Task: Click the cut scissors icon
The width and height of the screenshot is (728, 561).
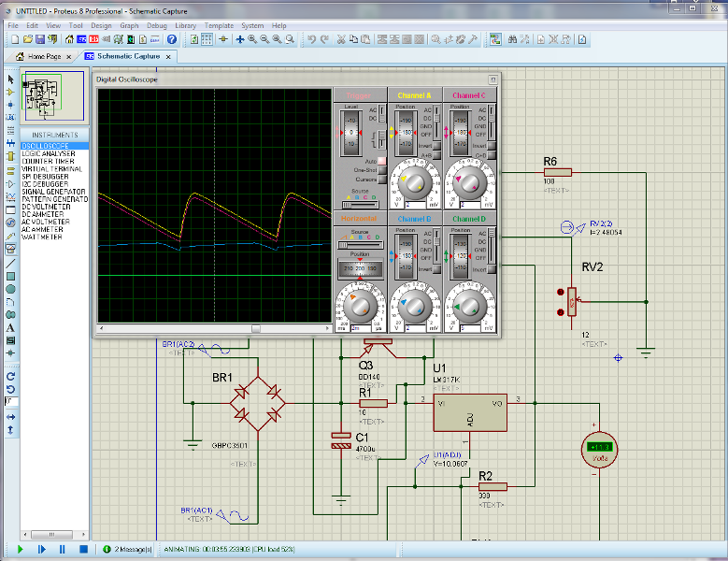Action: pos(341,39)
